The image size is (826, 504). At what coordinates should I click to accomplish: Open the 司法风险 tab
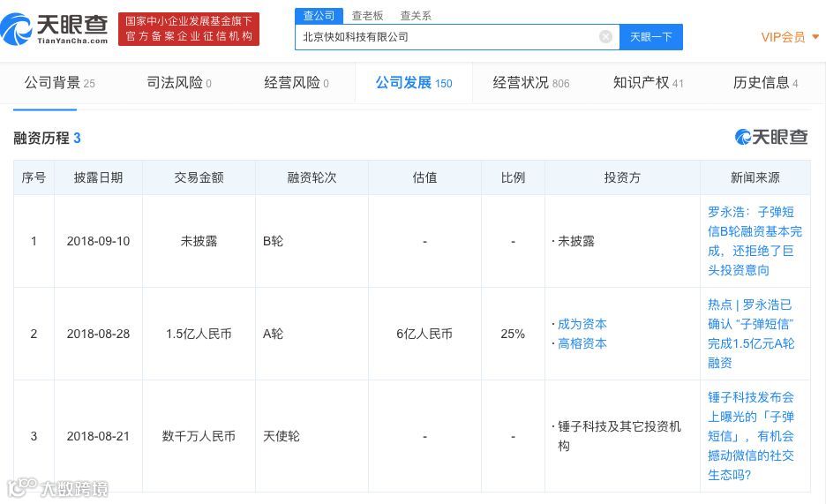coord(179,83)
